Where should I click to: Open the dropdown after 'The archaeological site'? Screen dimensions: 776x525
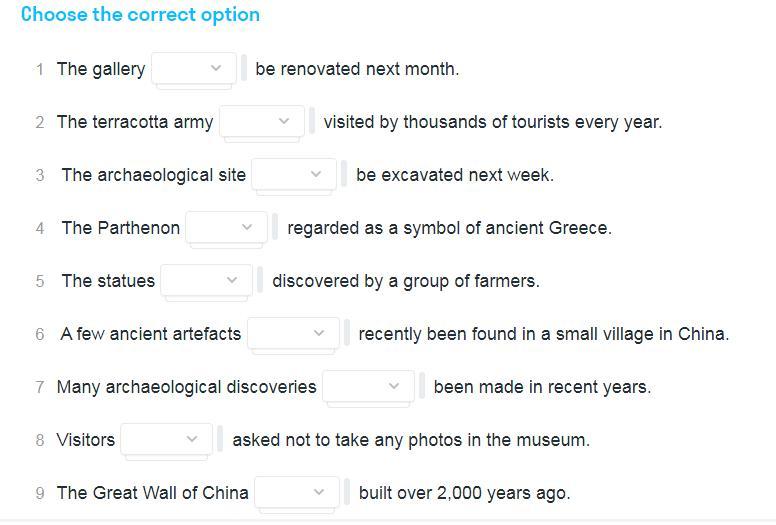point(294,175)
